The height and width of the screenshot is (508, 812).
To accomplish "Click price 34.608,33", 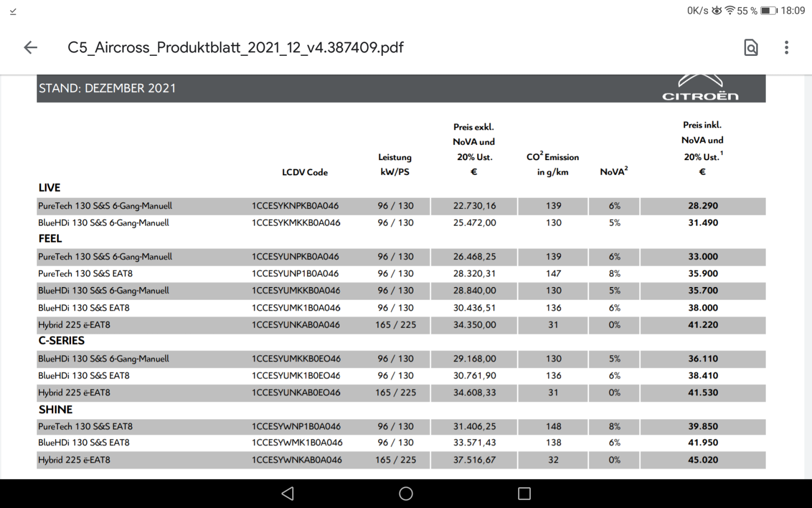I will click(475, 393).
